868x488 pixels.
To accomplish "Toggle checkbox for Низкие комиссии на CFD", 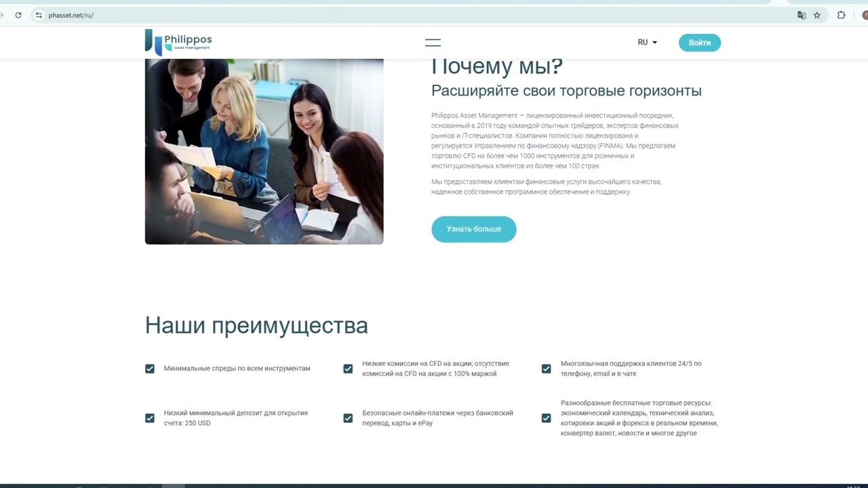I will point(348,369).
